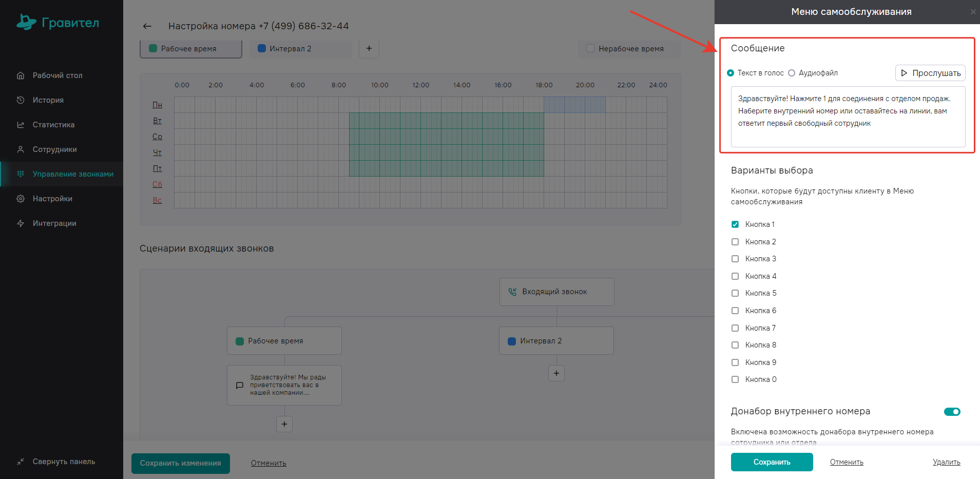Click the plus icon to add time interval
This screenshot has height=479, width=980.
click(x=369, y=49)
